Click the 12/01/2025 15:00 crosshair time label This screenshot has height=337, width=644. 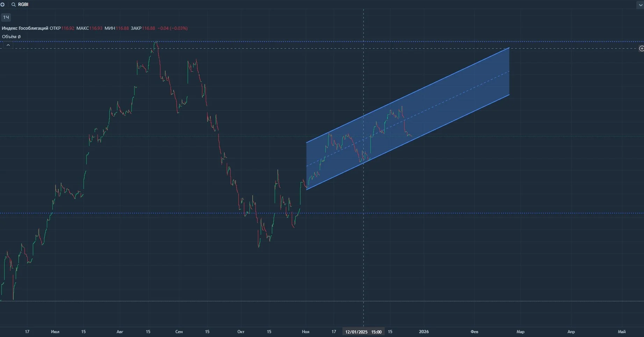pos(363,332)
